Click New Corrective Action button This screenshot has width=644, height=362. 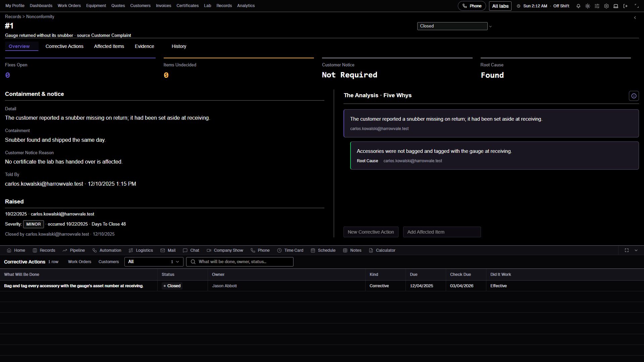coord(371,232)
